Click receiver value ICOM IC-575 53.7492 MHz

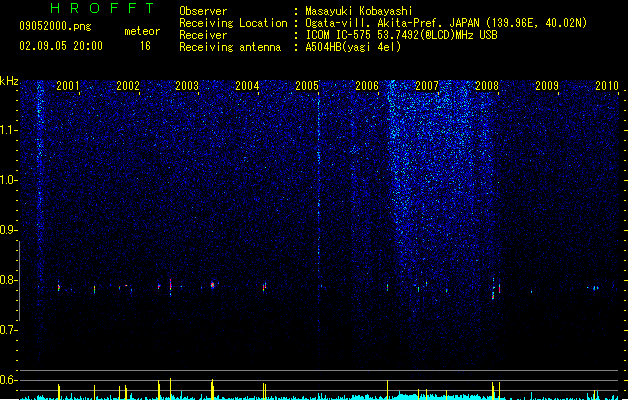pyautogui.click(x=401, y=35)
